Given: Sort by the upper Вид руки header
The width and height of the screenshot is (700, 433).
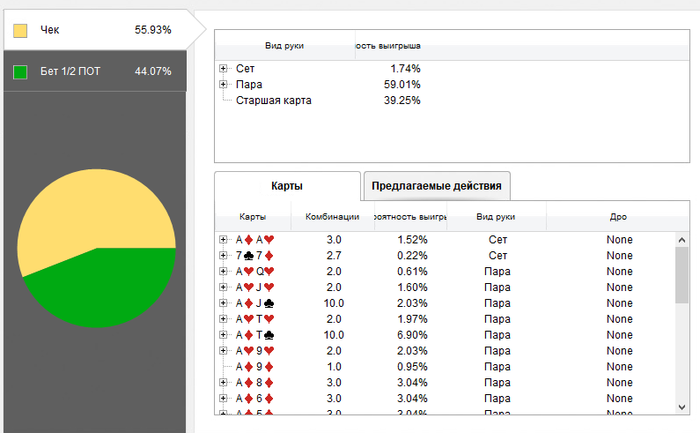Looking at the screenshot, I should click(x=284, y=46).
